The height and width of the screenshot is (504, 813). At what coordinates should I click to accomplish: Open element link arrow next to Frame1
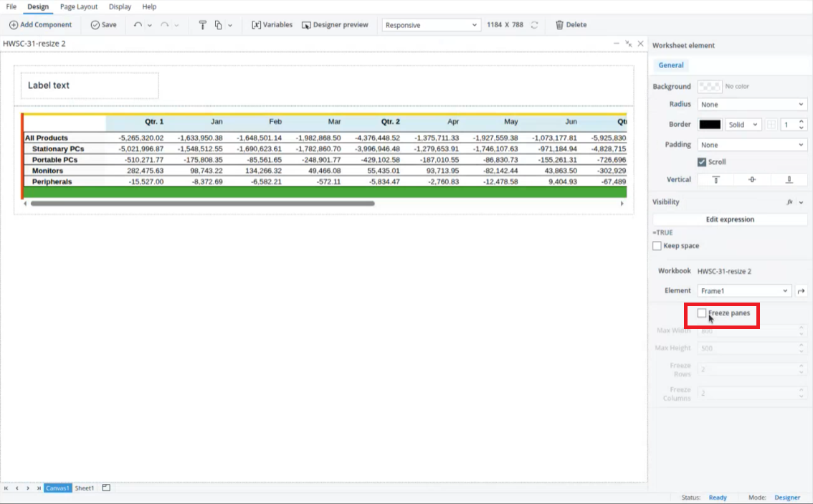point(802,291)
